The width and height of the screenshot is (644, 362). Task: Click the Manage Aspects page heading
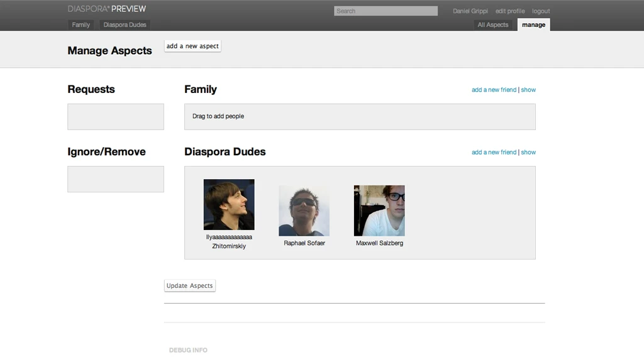click(x=109, y=50)
